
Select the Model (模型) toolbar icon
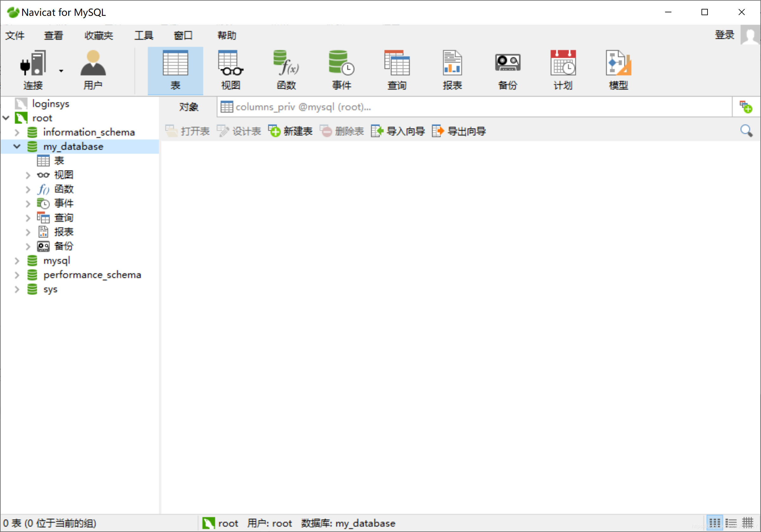[618, 70]
